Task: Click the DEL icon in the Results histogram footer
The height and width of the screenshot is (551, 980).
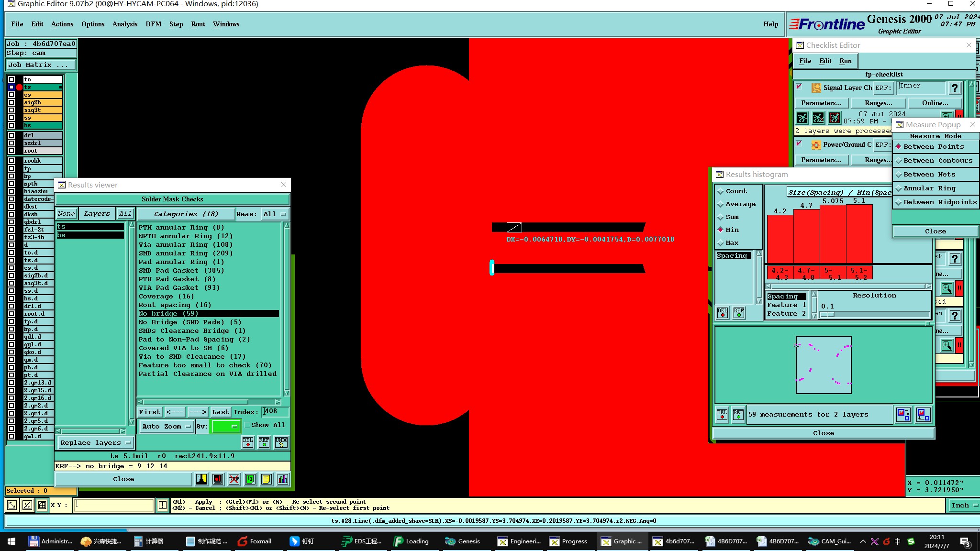Action: 722,415
